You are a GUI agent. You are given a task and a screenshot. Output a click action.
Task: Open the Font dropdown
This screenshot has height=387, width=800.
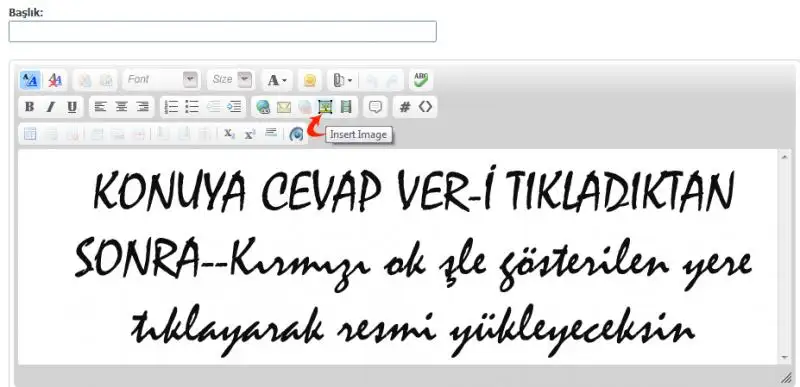[162, 79]
